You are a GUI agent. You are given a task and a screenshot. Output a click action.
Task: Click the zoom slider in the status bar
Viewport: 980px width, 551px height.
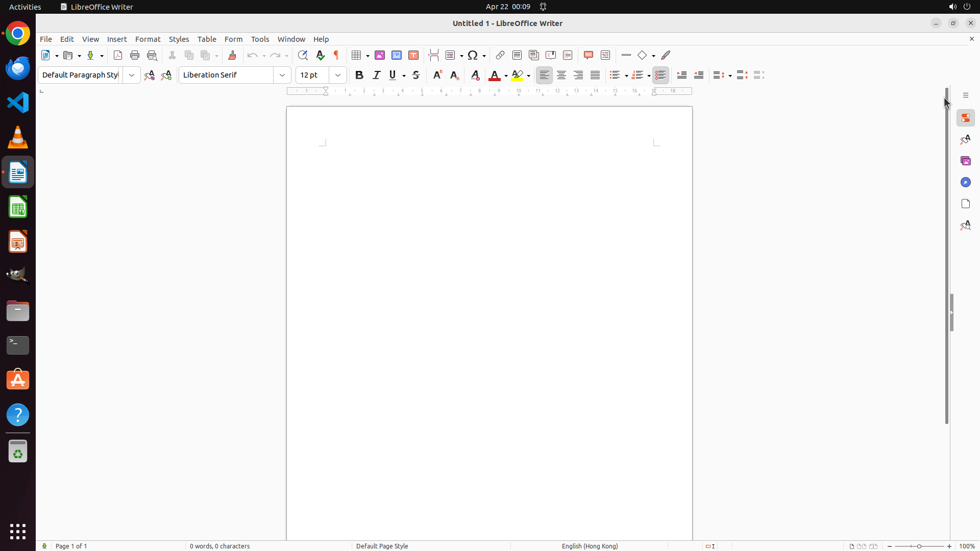919,546
